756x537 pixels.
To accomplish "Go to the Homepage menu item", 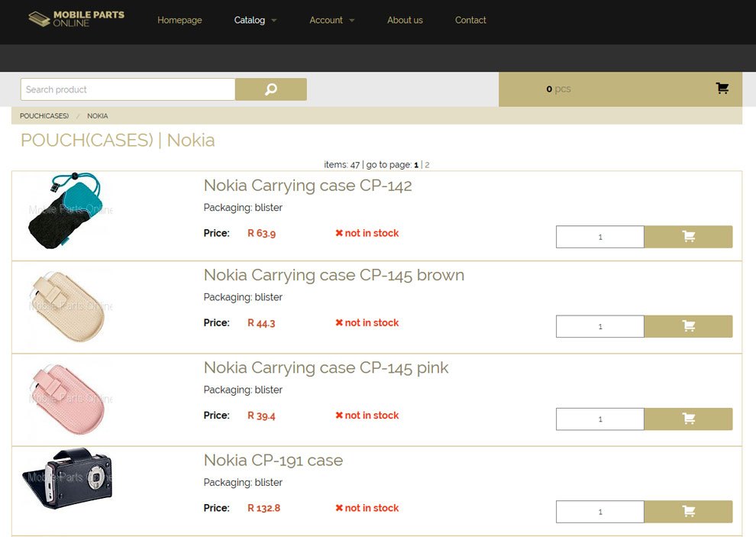I will point(179,20).
